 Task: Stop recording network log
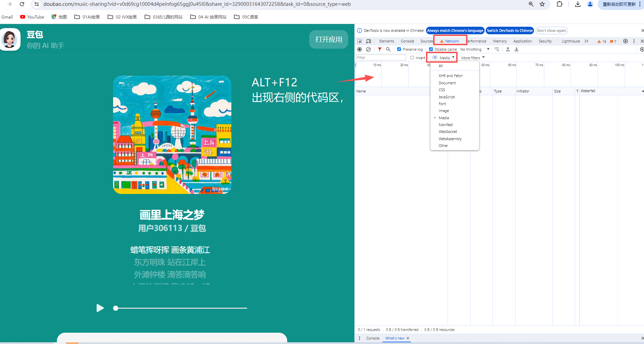pyautogui.click(x=360, y=49)
